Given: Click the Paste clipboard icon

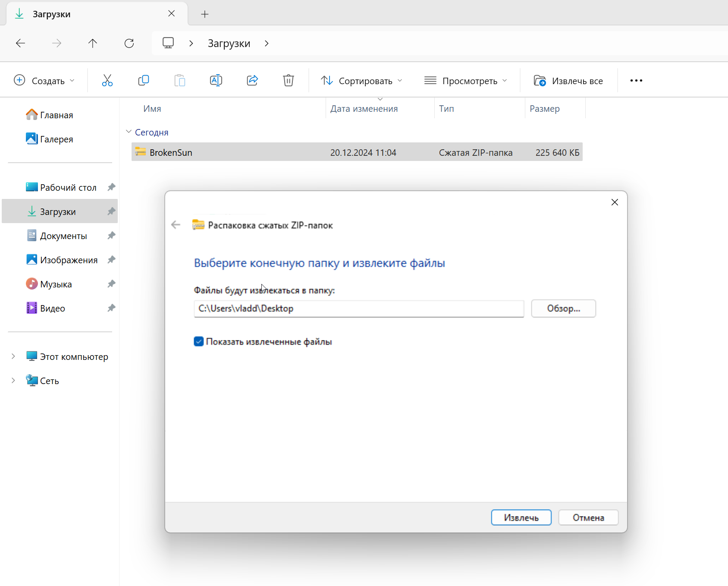Looking at the screenshot, I should click(x=180, y=81).
